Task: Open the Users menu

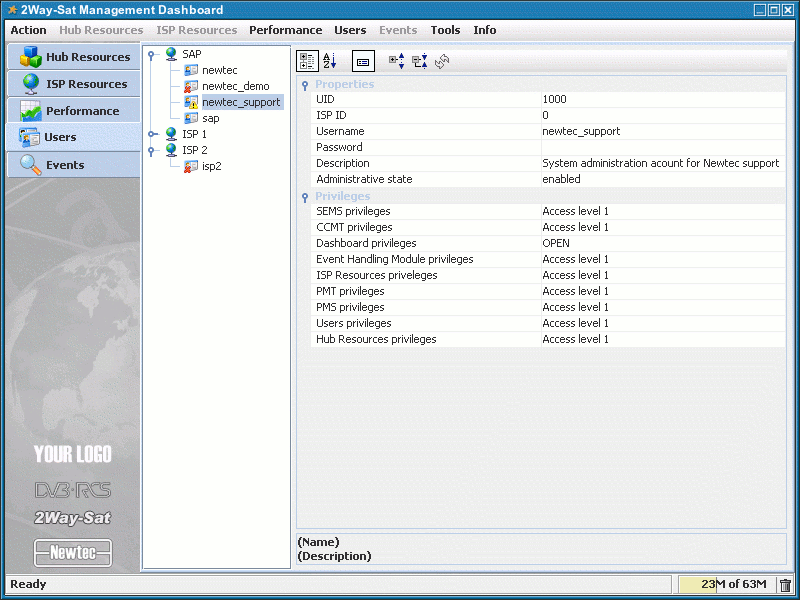Action: [x=350, y=30]
